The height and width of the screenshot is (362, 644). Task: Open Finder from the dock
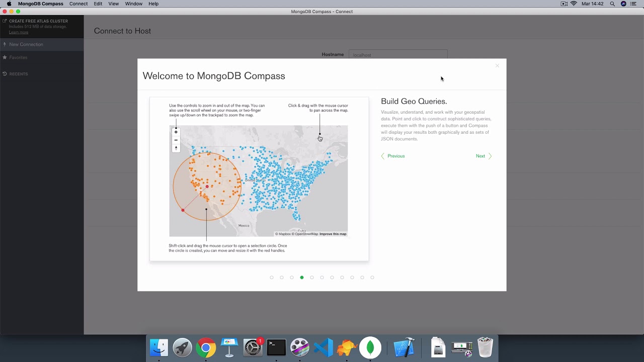(x=159, y=347)
